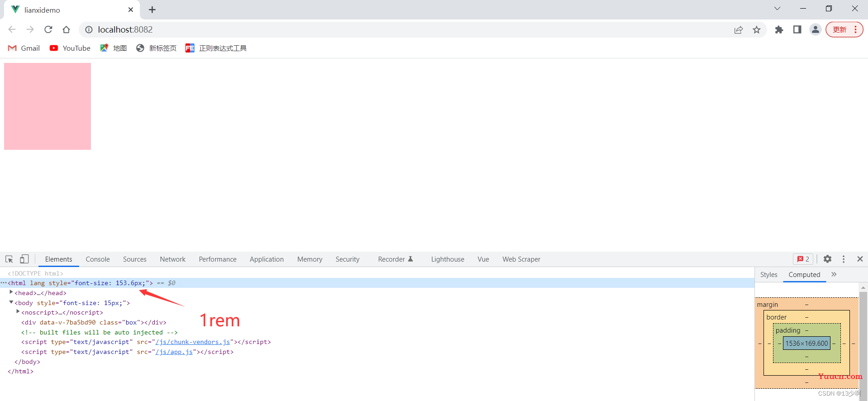Switch to the Computed pane
Image resolution: width=868 pixels, height=401 pixels.
[x=804, y=275]
